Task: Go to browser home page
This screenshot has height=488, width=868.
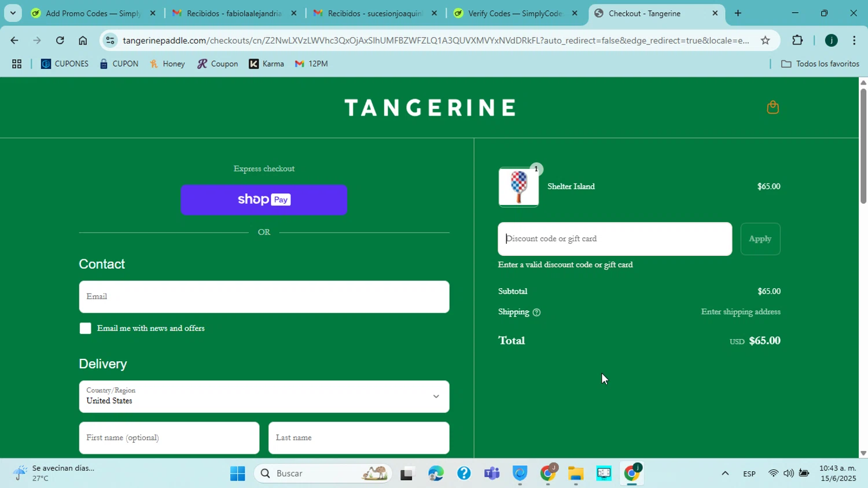Action: click(83, 41)
